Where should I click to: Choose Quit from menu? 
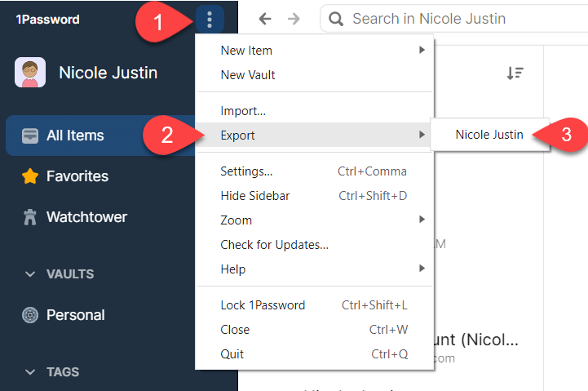[315, 353]
